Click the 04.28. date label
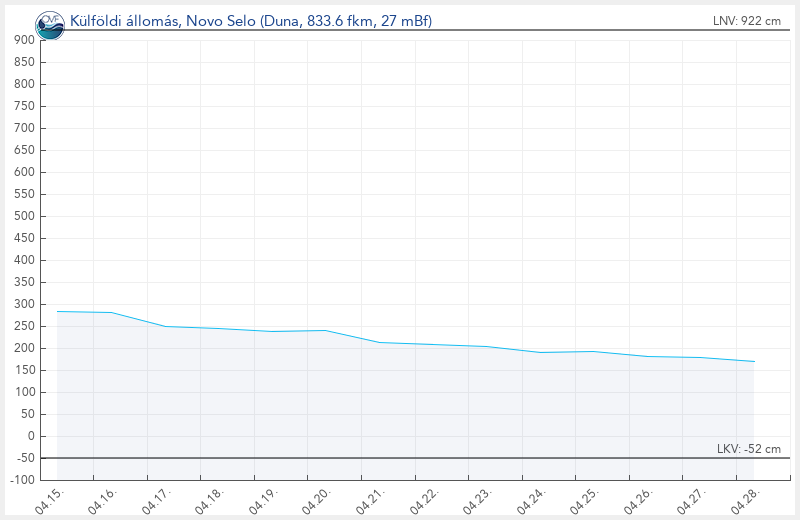800x520 pixels. pyautogui.click(x=746, y=500)
